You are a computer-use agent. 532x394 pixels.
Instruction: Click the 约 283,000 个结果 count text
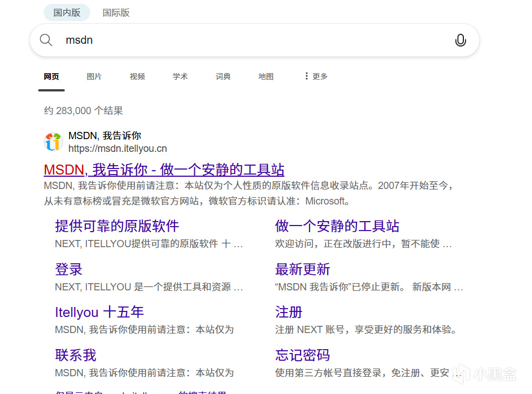[x=83, y=111]
